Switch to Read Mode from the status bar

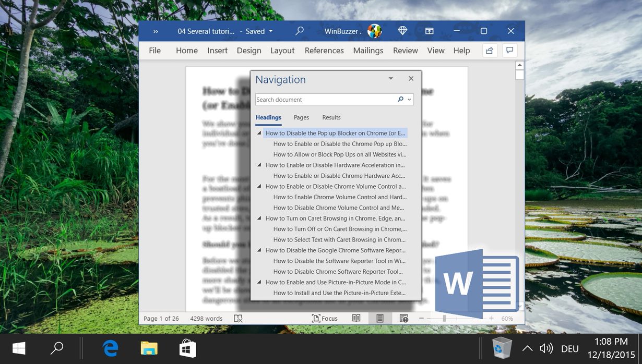tap(356, 318)
